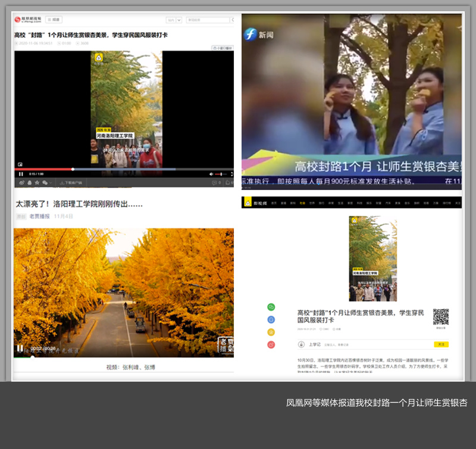Select the highlighted yellow tab in Pear Video navbar
Screen dimensions: 476x449
[302, 203]
